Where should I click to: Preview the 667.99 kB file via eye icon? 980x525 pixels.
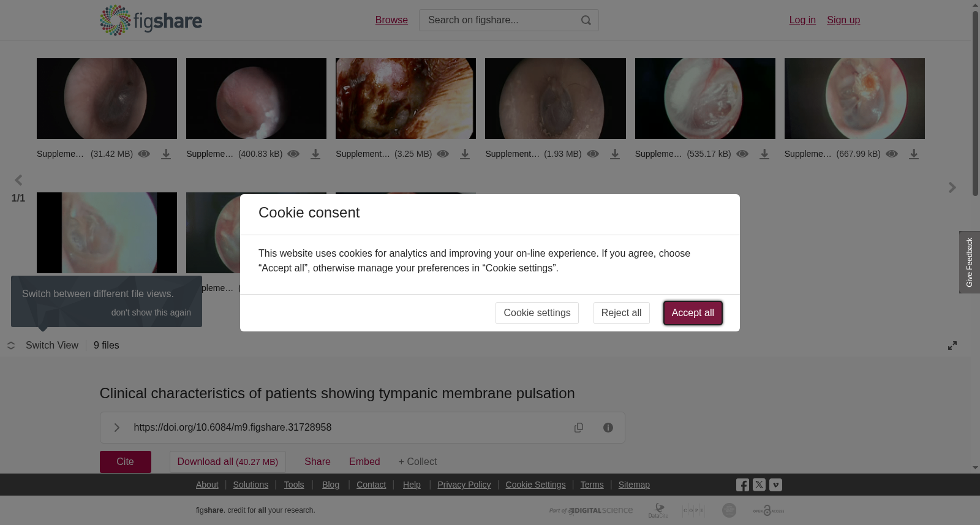(x=892, y=154)
